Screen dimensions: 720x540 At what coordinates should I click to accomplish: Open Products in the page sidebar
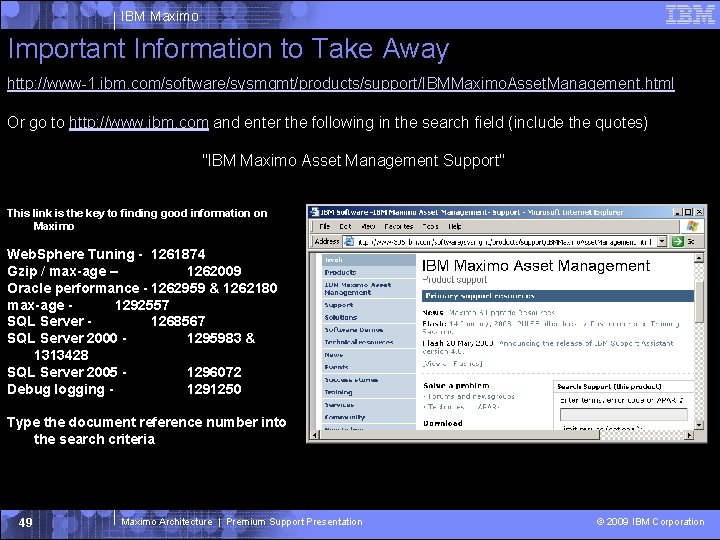pos(340,272)
